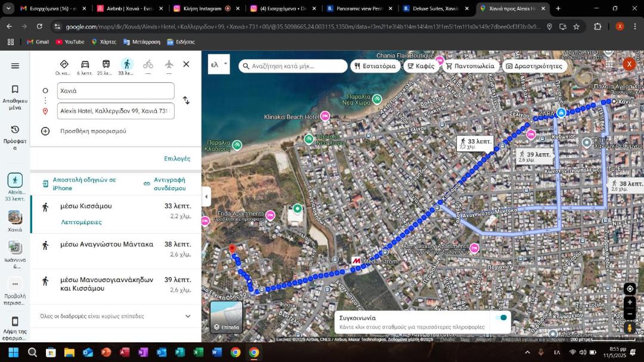
Task: Zoom in on the map
Action: pos(630,302)
